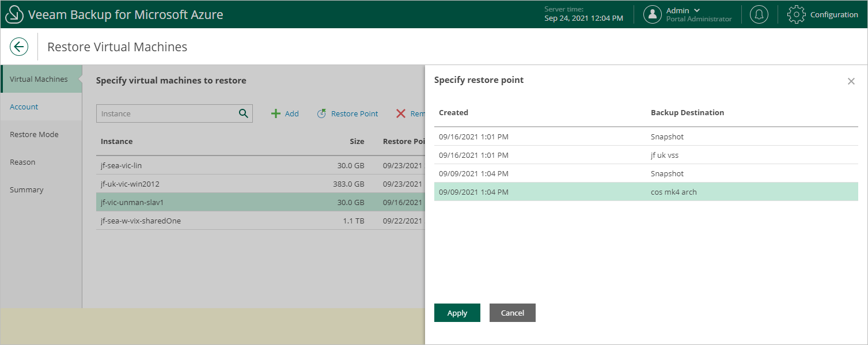
Task: Close the Specify restore point panel
Action: (851, 81)
